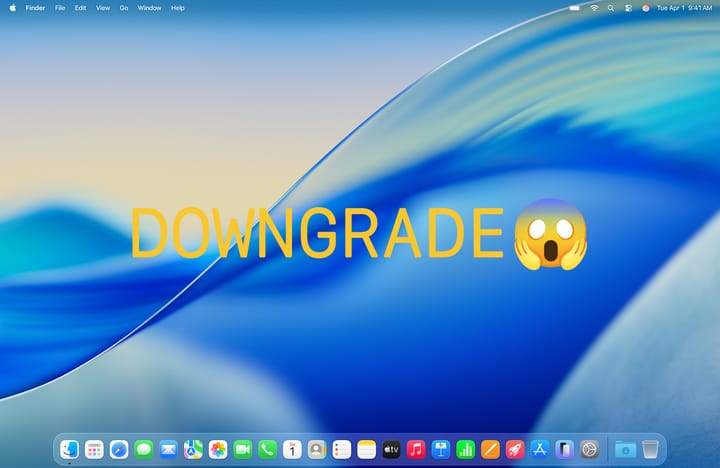This screenshot has width=720, height=468.
Task: Open the Photos app icon
Action: [x=218, y=450]
